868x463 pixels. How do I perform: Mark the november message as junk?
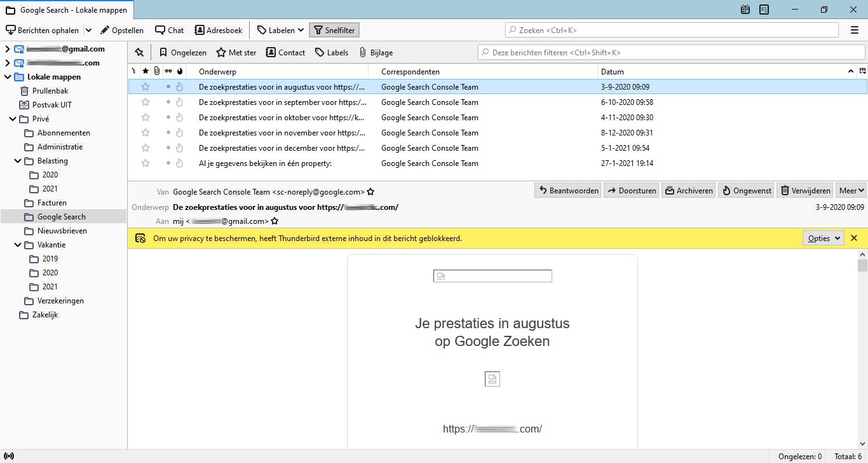tap(179, 133)
